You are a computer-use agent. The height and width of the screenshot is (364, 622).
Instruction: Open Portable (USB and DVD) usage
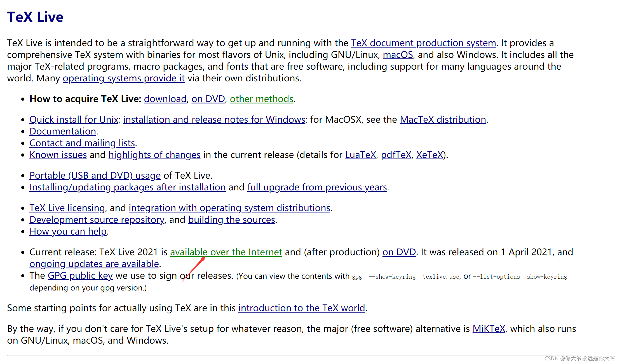95,176
